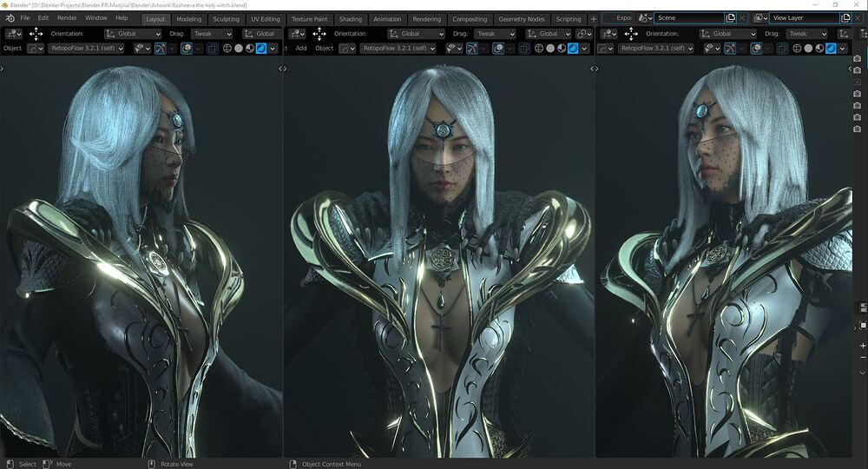Switch to the Modeling workspace tab
Viewport: 868px width, 469px height.
click(188, 19)
